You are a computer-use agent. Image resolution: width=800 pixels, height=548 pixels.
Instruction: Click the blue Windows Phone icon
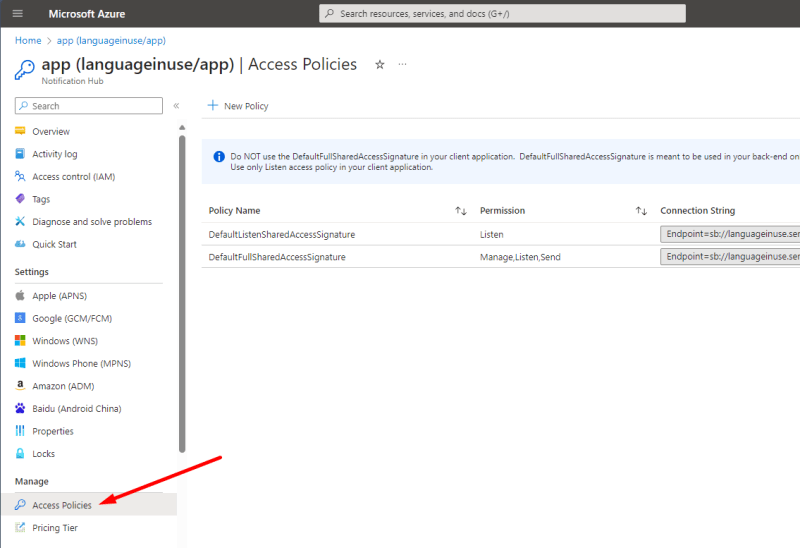(x=20, y=363)
